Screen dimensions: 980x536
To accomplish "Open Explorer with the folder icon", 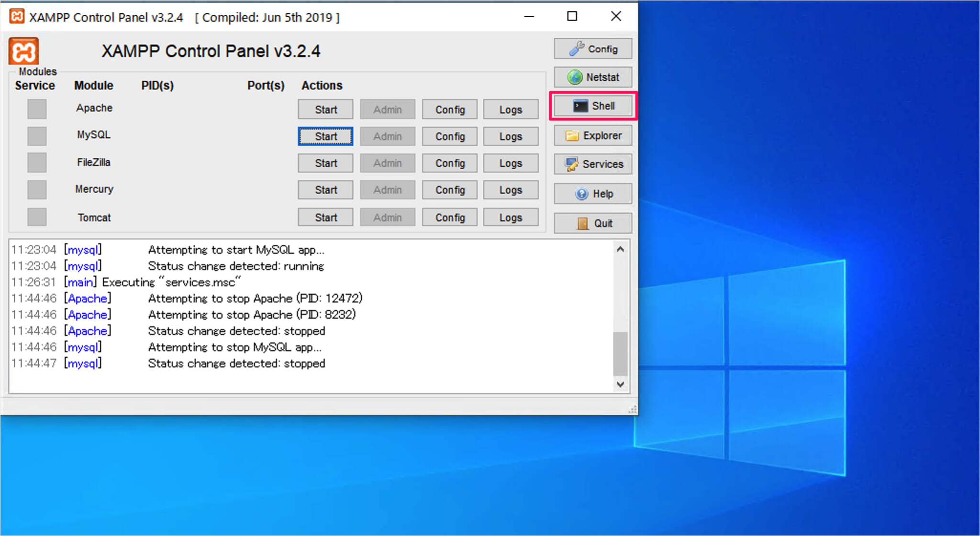I will tap(593, 136).
